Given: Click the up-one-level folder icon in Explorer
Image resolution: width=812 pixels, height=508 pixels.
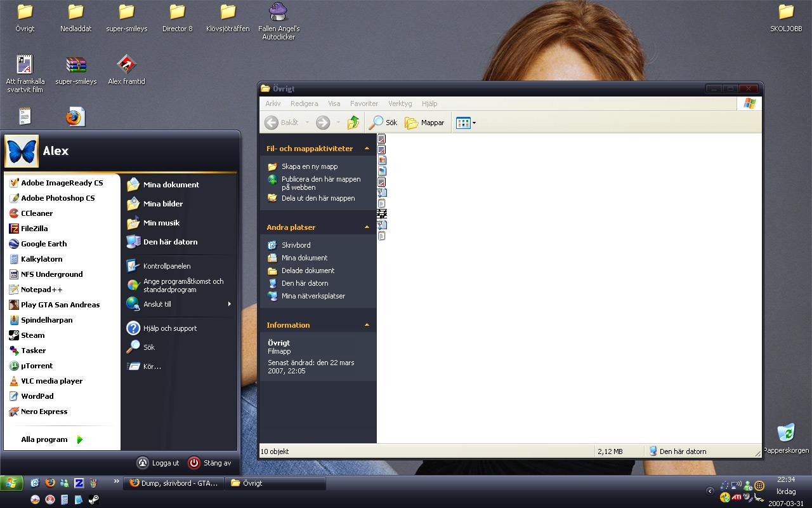Looking at the screenshot, I should point(353,123).
